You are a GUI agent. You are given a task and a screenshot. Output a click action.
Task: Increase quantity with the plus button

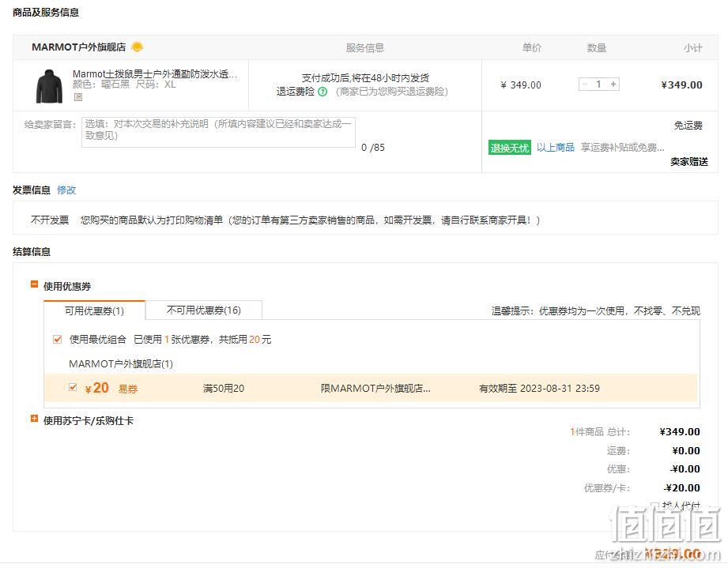point(613,85)
